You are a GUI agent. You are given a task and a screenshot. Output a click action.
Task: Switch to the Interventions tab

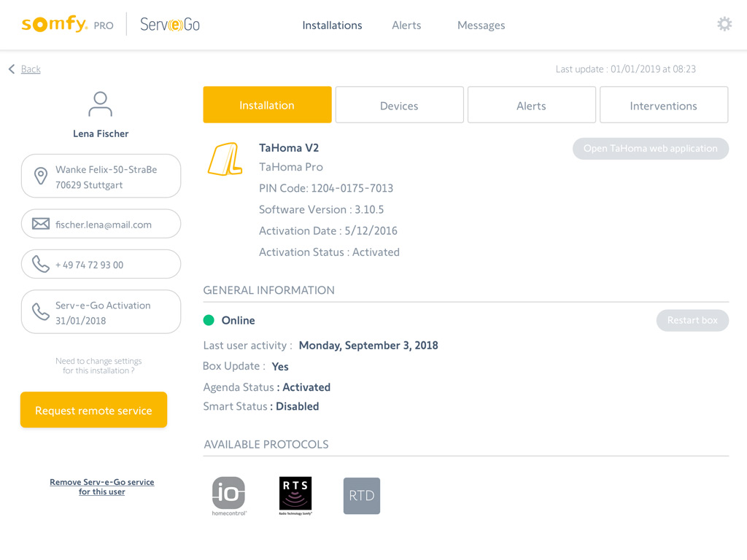664,105
